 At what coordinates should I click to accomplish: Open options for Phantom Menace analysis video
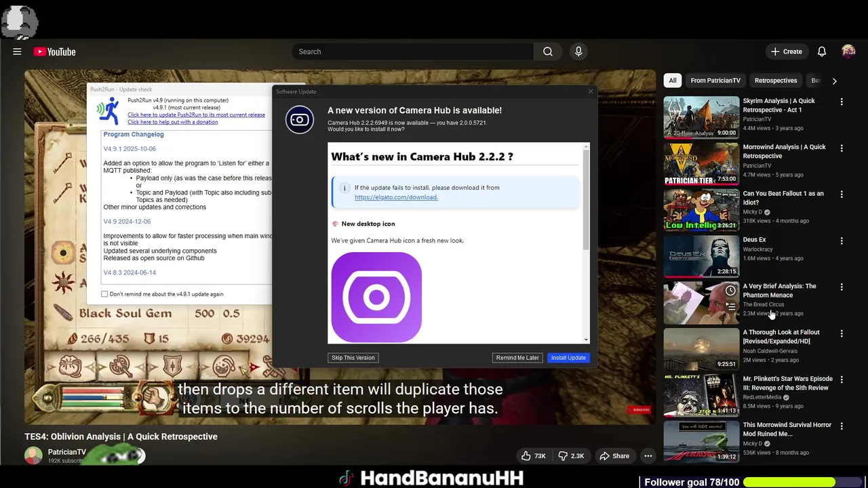coord(842,287)
